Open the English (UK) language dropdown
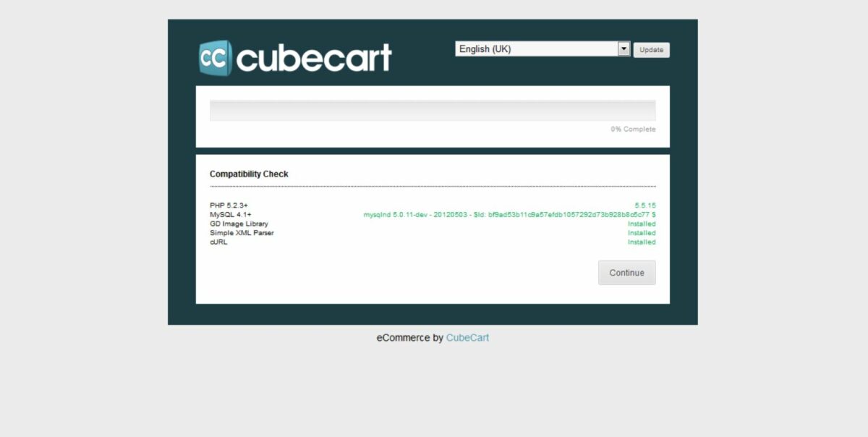868x437 pixels. pos(535,48)
